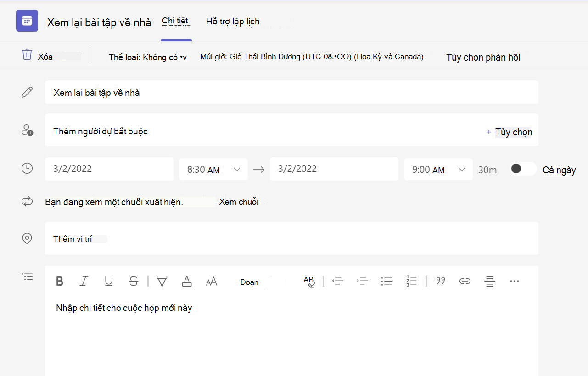This screenshot has height=376, width=588.
Task: Toggle underline formatting
Action: coord(109,281)
